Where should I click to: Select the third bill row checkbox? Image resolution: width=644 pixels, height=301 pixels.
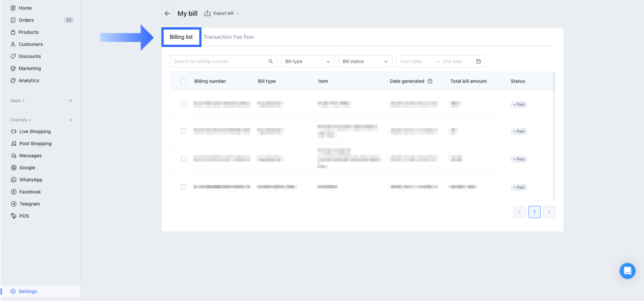click(x=184, y=158)
